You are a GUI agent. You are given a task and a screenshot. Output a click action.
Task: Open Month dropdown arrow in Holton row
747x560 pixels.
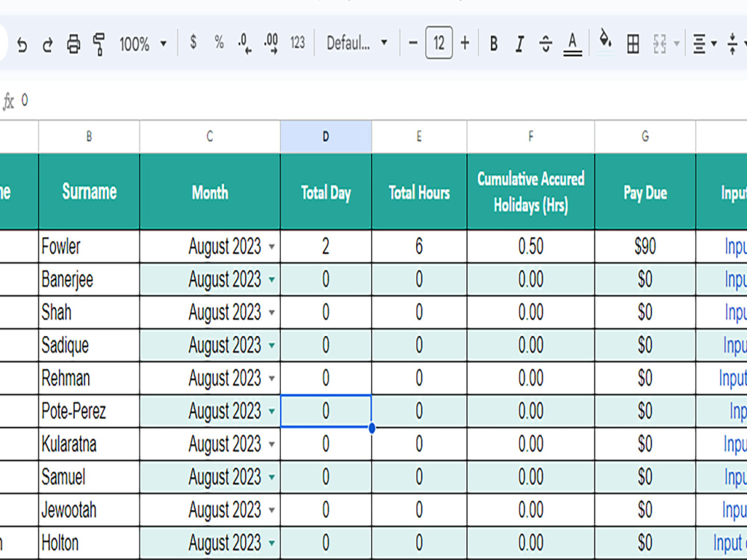pyautogui.click(x=272, y=543)
